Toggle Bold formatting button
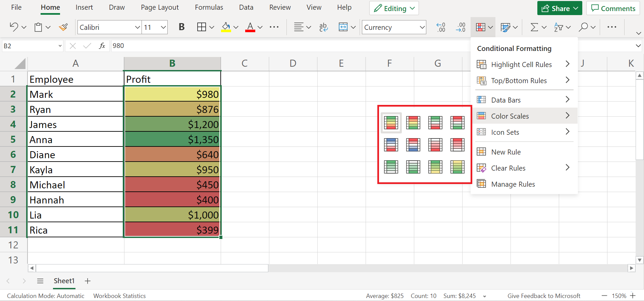Screen dimensions: 644x301 click(181, 27)
